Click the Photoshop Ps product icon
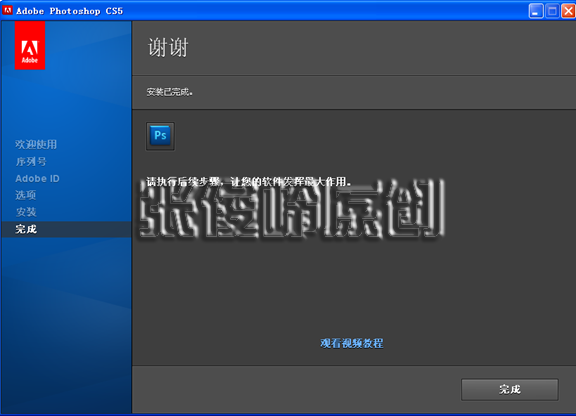Viewport: 576px width, 416px height. tap(160, 136)
